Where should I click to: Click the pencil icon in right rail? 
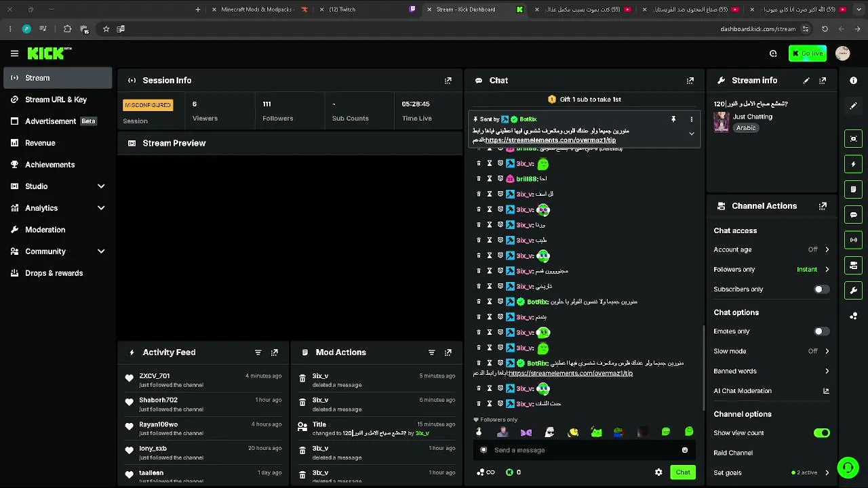click(854, 106)
